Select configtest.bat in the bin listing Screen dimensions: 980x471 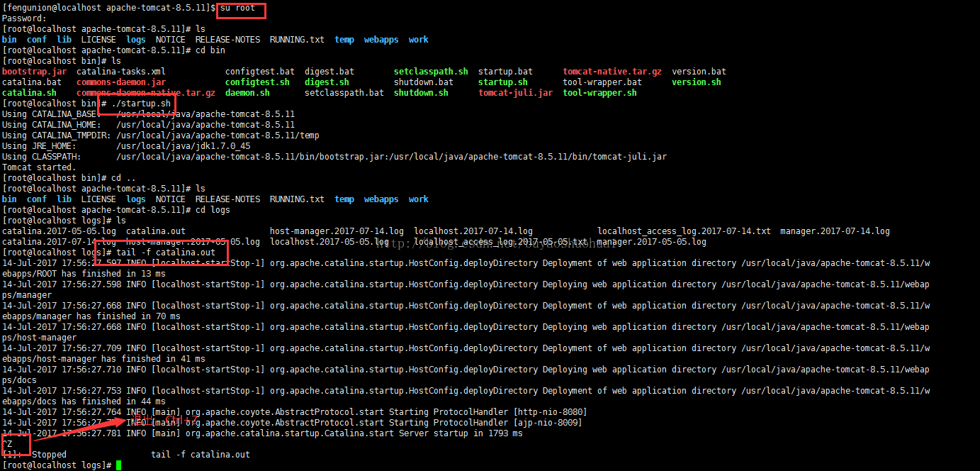(x=260, y=72)
